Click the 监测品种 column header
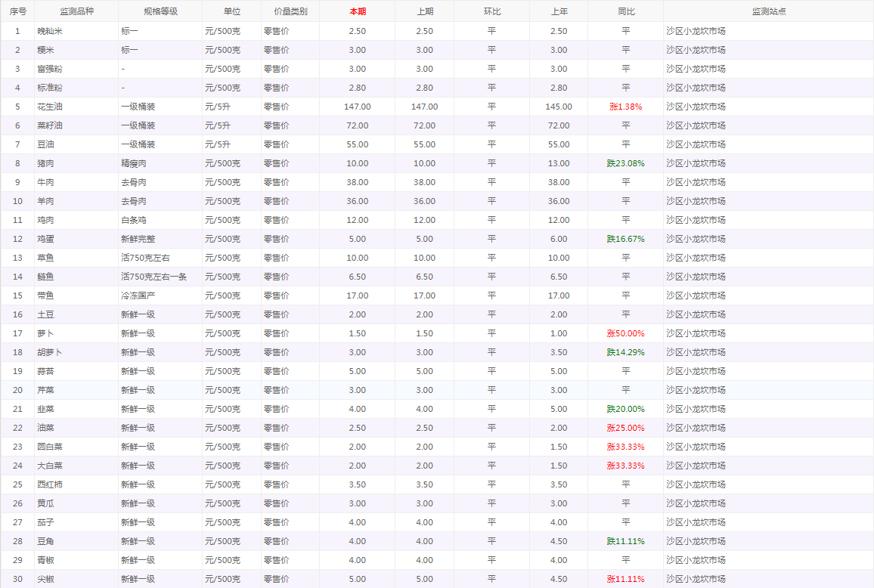 [x=76, y=11]
